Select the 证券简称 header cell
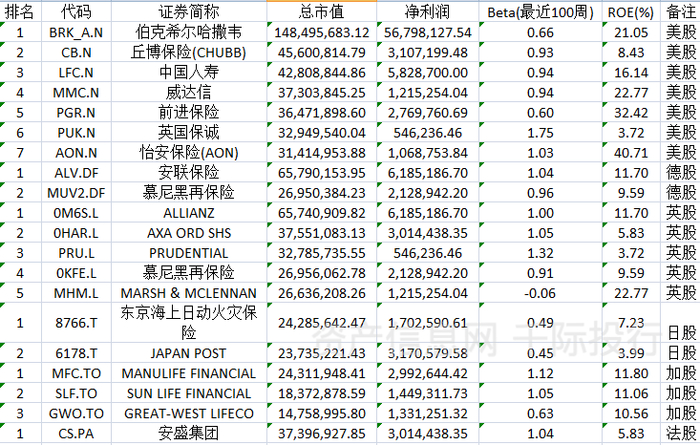 [189, 12]
